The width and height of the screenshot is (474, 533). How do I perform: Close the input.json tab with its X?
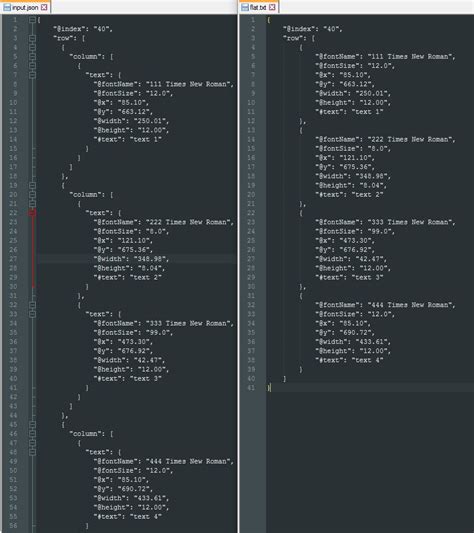pyautogui.click(x=44, y=7)
